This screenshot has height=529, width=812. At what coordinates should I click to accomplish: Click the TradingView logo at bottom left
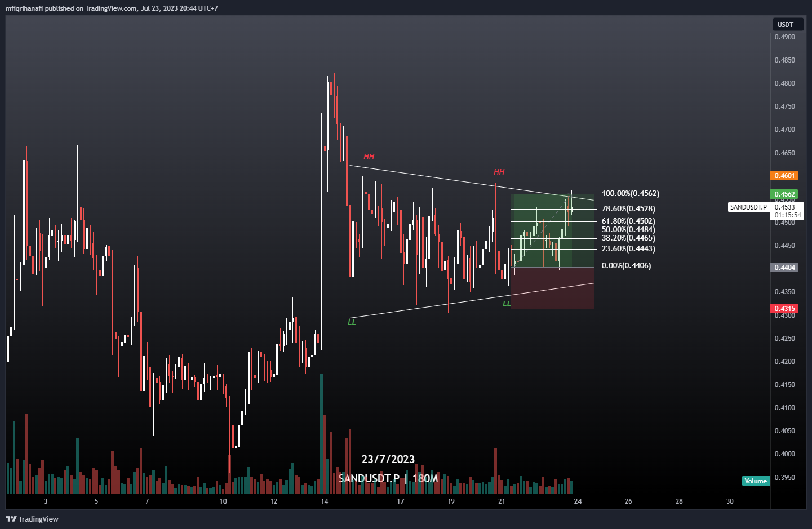[x=32, y=519]
